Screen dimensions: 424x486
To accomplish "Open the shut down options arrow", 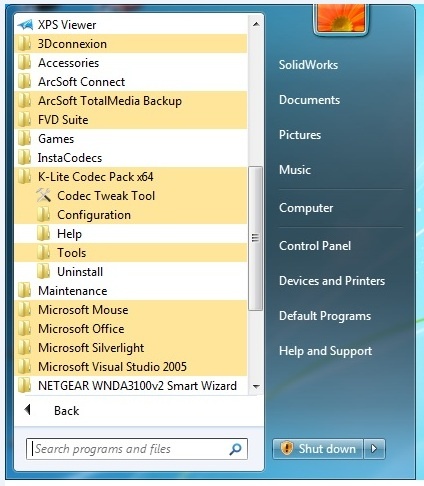I will point(374,449).
